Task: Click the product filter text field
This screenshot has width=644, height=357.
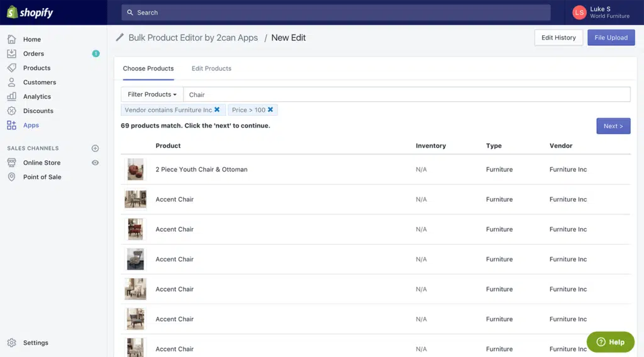Action: pos(406,94)
